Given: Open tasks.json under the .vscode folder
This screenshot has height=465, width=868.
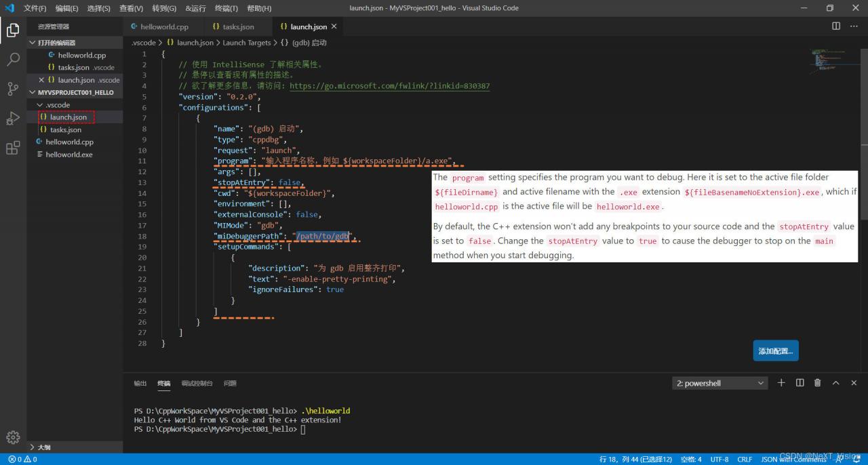Looking at the screenshot, I should pos(75,129).
